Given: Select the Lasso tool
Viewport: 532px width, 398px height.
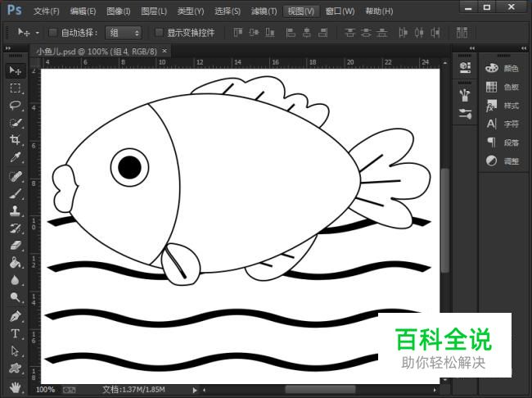Looking at the screenshot, I should pyautogui.click(x=15, y=105).
